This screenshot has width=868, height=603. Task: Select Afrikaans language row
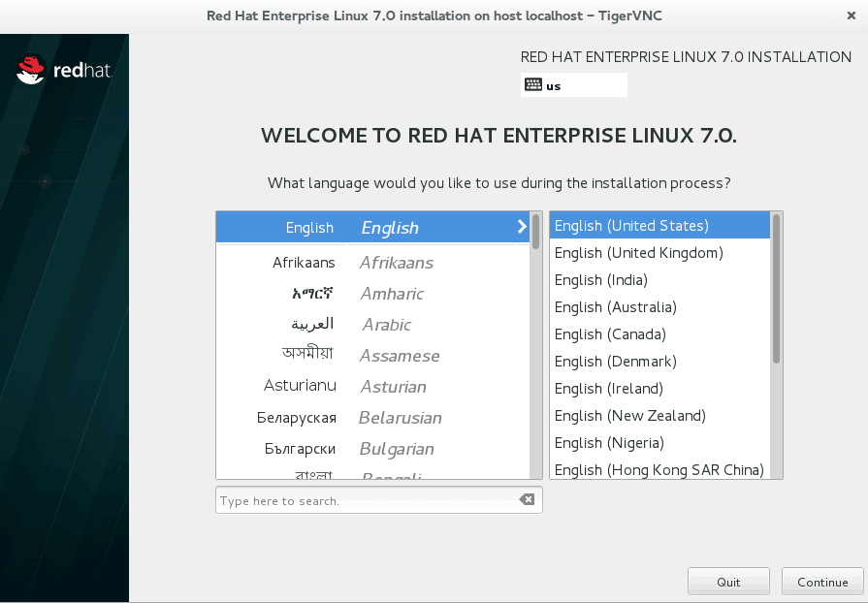point(372,262)
